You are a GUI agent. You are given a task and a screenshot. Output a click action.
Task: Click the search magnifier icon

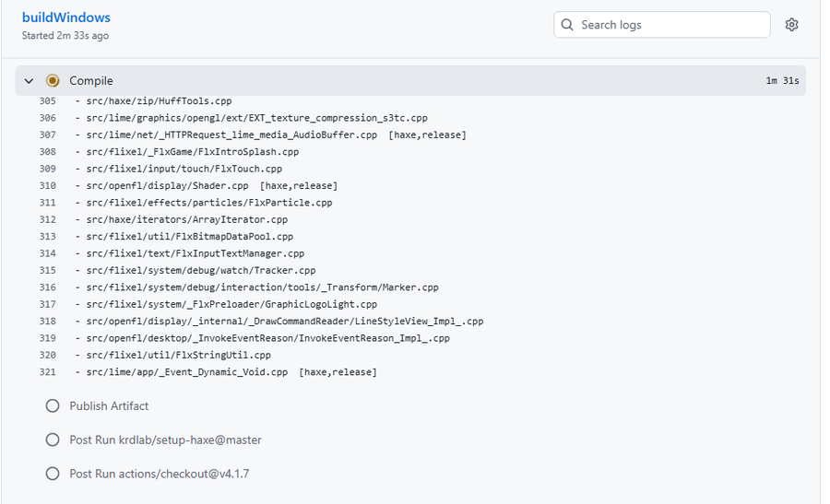[x=567, y=25]
